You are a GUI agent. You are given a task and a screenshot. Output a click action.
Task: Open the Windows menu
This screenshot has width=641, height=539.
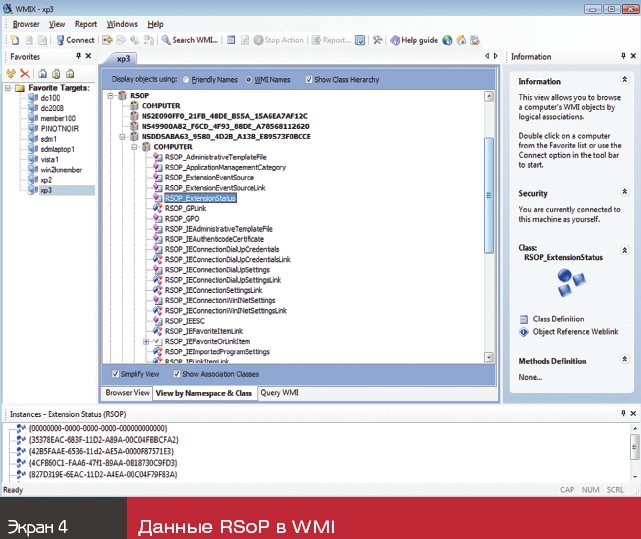(122, 23)
